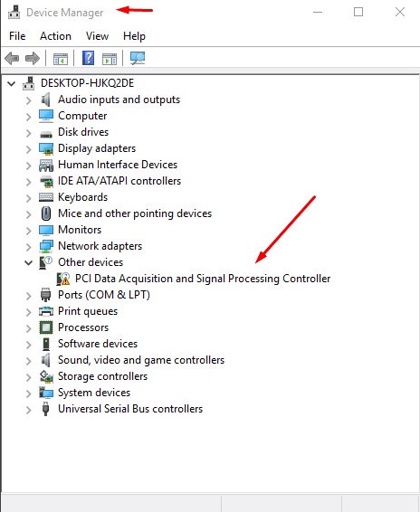Click the Sound, video and game controllers icon
The image size is (420, 512).
(x=46, y=360)
